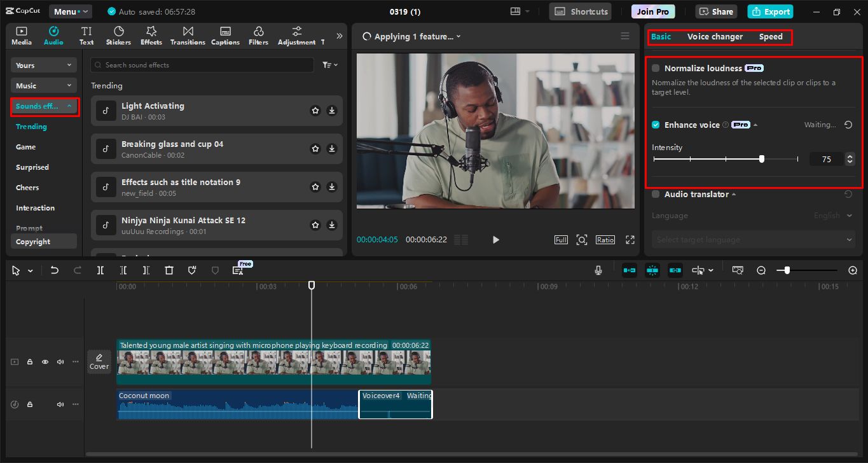
Task: Split the clip at the playhead
Action: [100, 270]
